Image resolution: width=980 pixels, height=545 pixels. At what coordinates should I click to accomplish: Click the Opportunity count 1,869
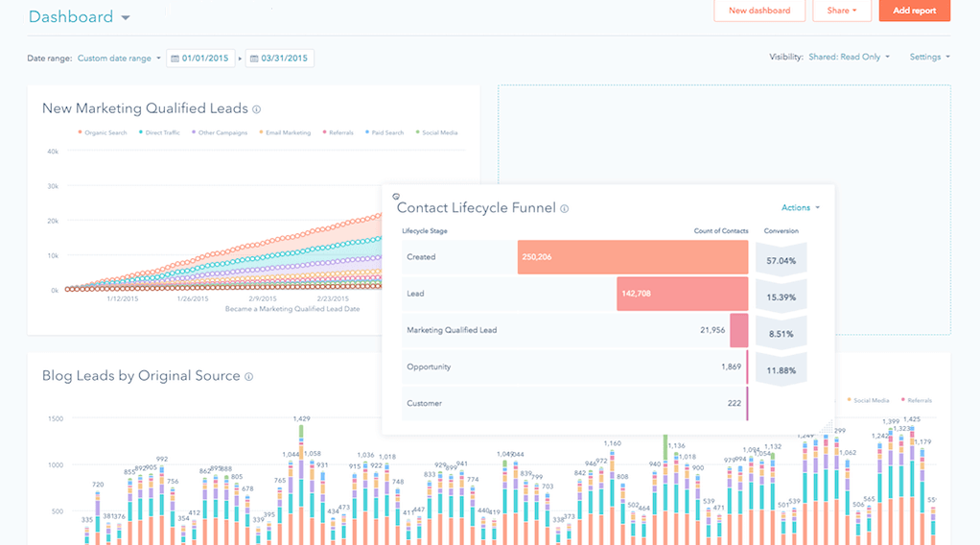tap(731, 367)
